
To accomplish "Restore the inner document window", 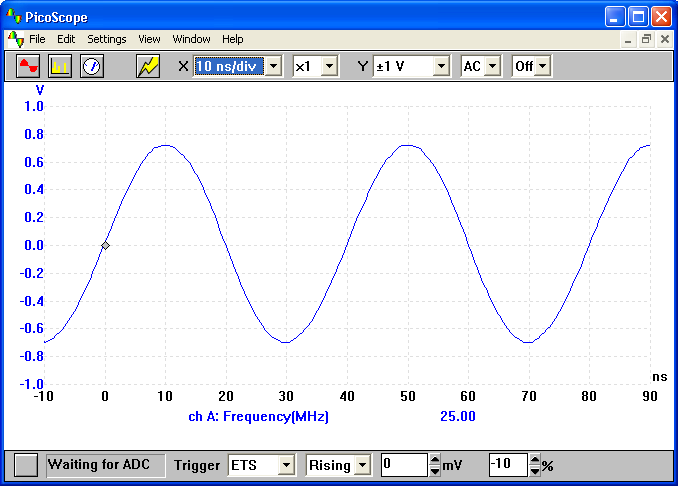I will tap(646, 40).
